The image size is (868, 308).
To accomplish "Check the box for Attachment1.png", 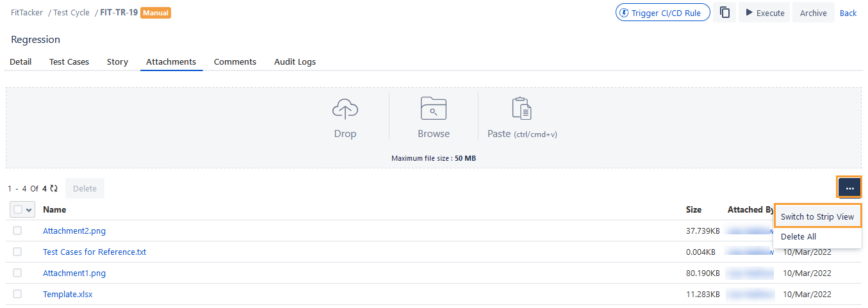I will tap(17, 273).
